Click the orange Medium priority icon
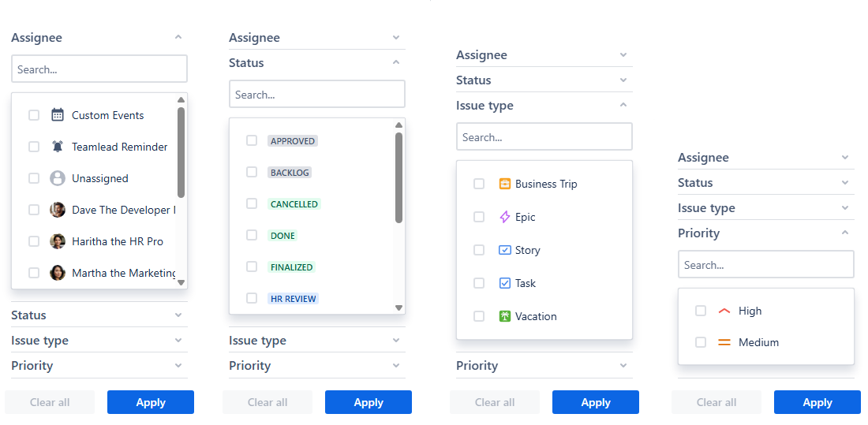Screen dimensions: 868x425 (x=724, y=342)
